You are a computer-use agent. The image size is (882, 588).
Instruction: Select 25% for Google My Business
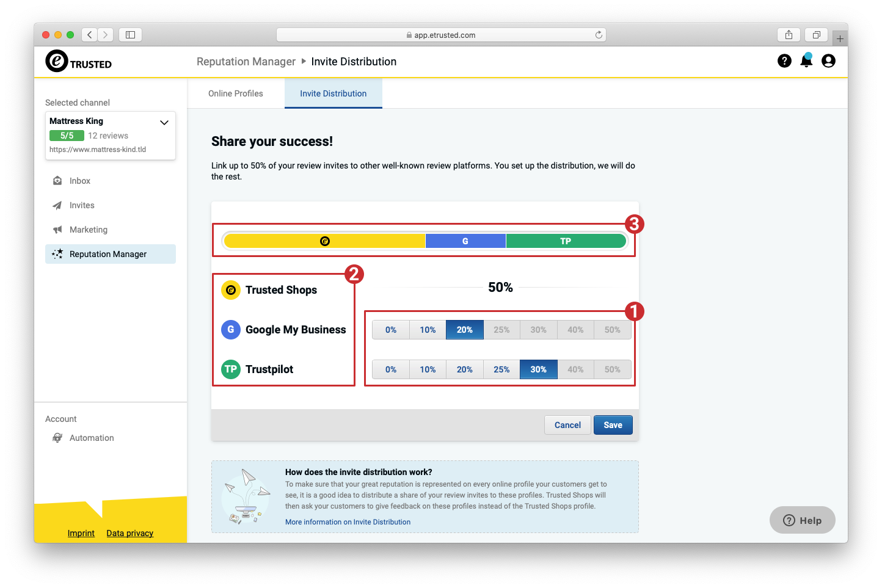pos(501,330)
